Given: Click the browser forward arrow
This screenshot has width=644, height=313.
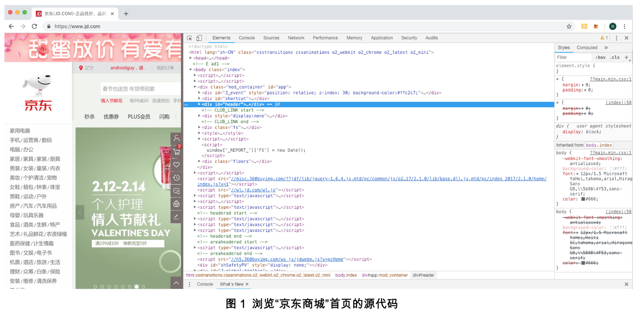Looking at the screenshot, I should 23,26.
